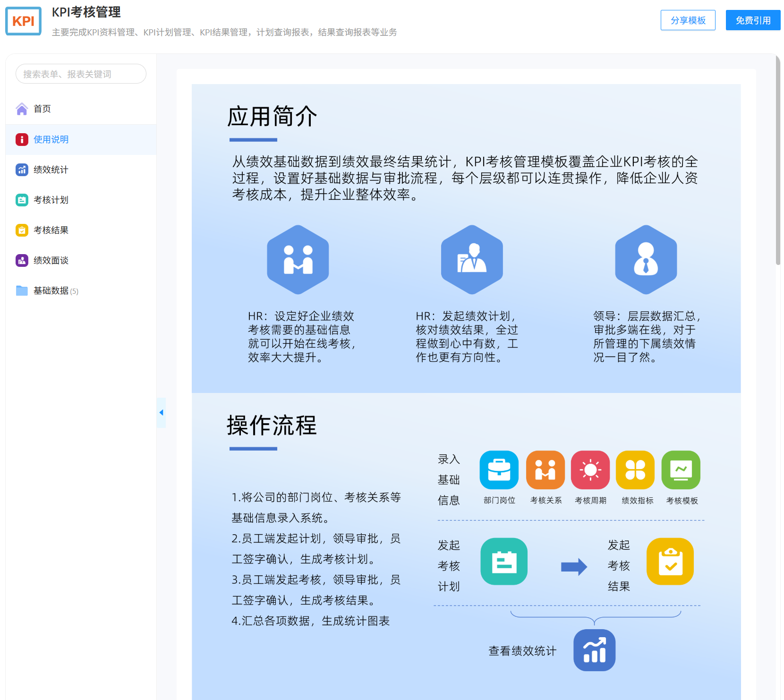Click the blue 查看绩效统计 chart icon

594,650
